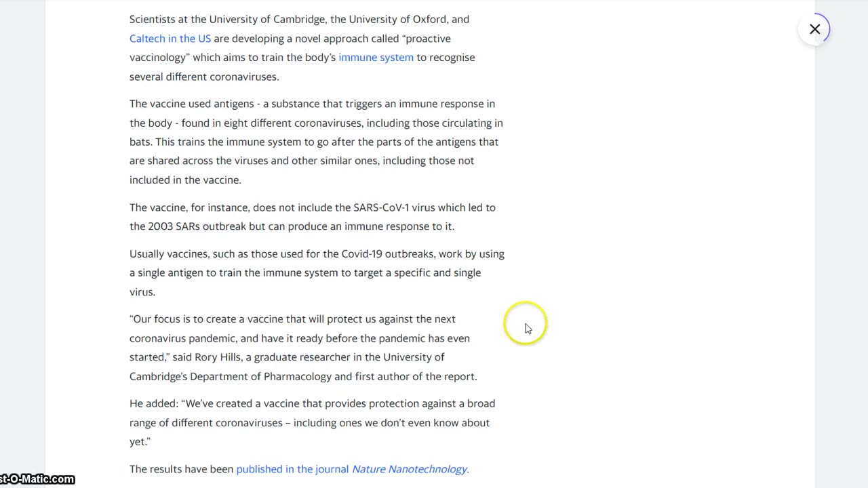Click the word "SARS-CoV-1" in the article
Image resolution: width=868 pixels, height=488 pixels.
pos(381,207)
